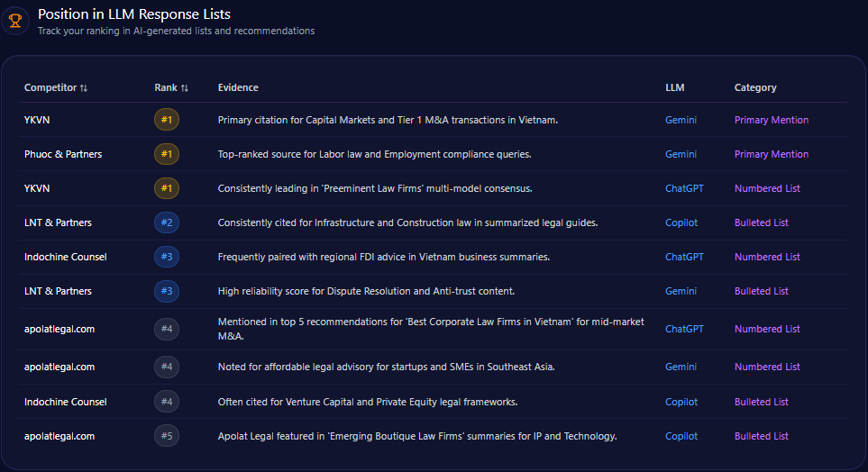Click the #4 rank badge in Indochine Counsel row
Viewport: 868px width, 472px height.
pyautogui.click(x=167, y=402)
